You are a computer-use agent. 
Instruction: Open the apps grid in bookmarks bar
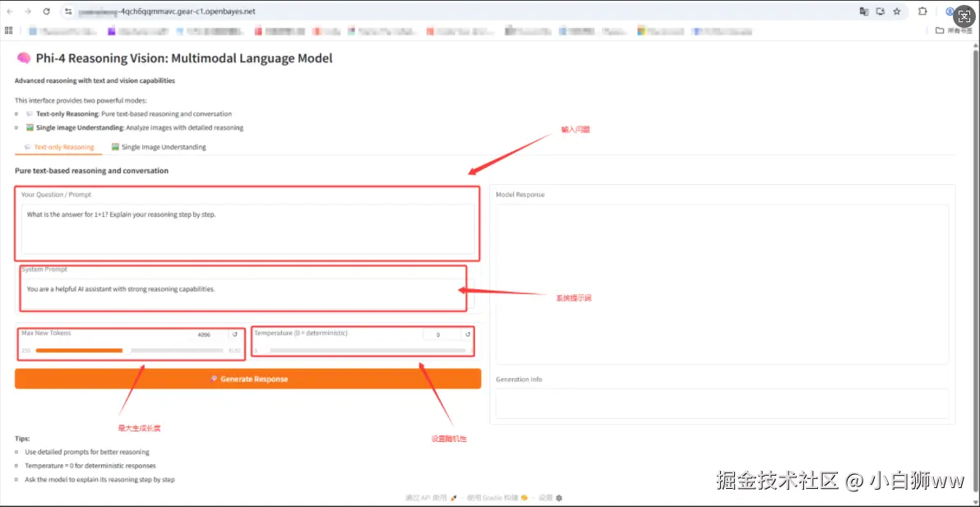point(9,30)
